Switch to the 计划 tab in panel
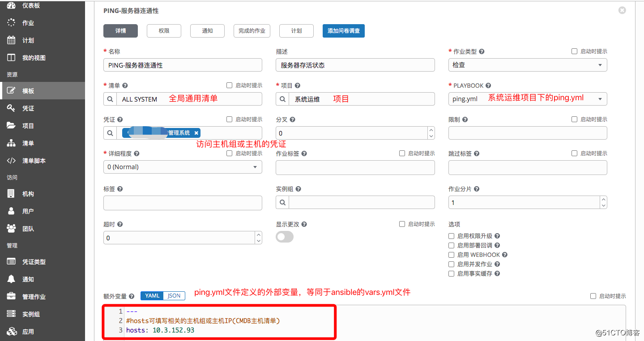 296,31
